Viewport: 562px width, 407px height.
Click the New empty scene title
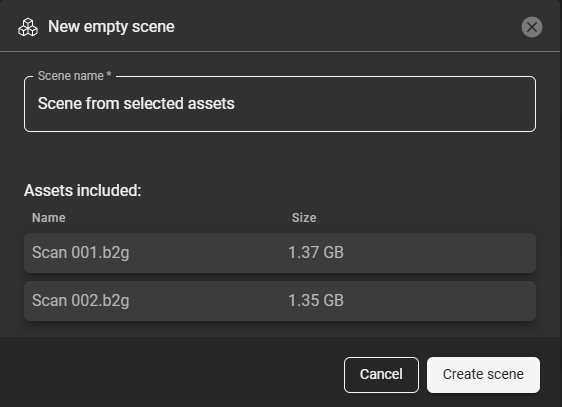[x=111, y=27]
